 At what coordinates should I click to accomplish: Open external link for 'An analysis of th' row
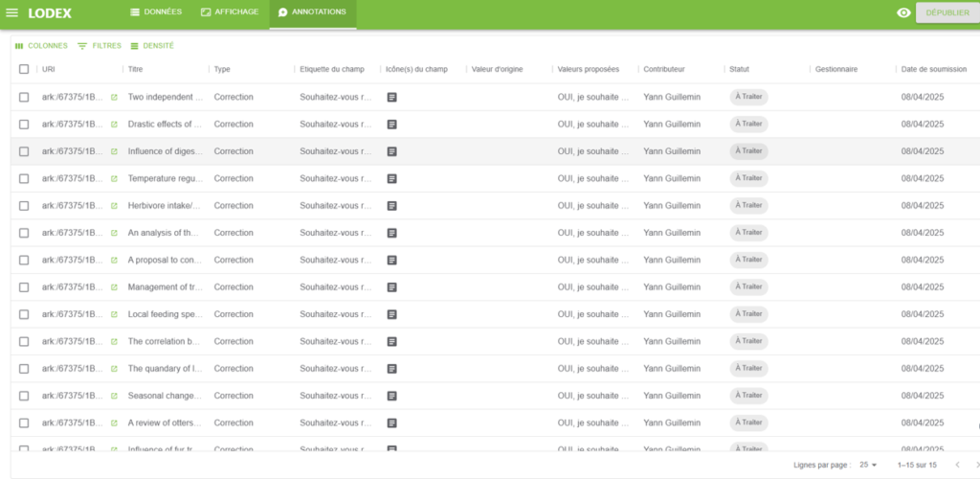pos(114,233)
